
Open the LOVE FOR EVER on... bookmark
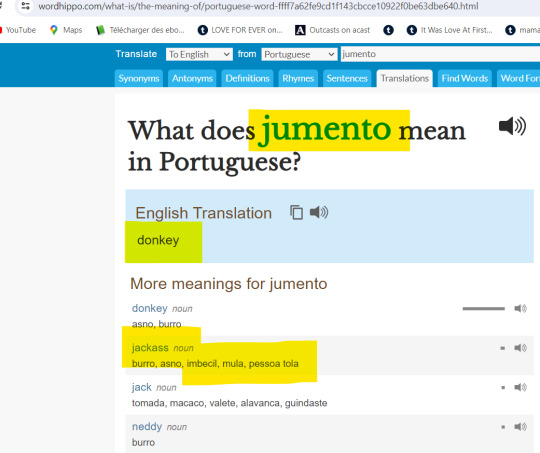240,30
